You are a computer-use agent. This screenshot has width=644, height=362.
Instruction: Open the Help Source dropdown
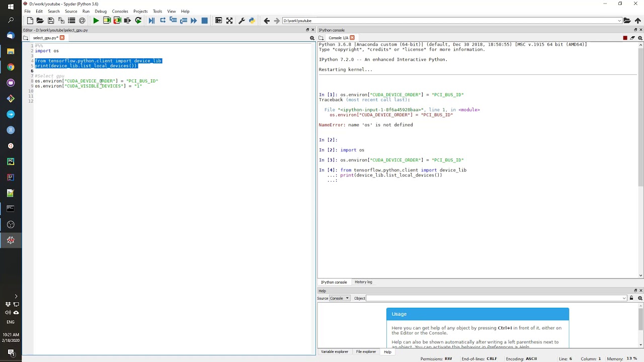point(340,298)
